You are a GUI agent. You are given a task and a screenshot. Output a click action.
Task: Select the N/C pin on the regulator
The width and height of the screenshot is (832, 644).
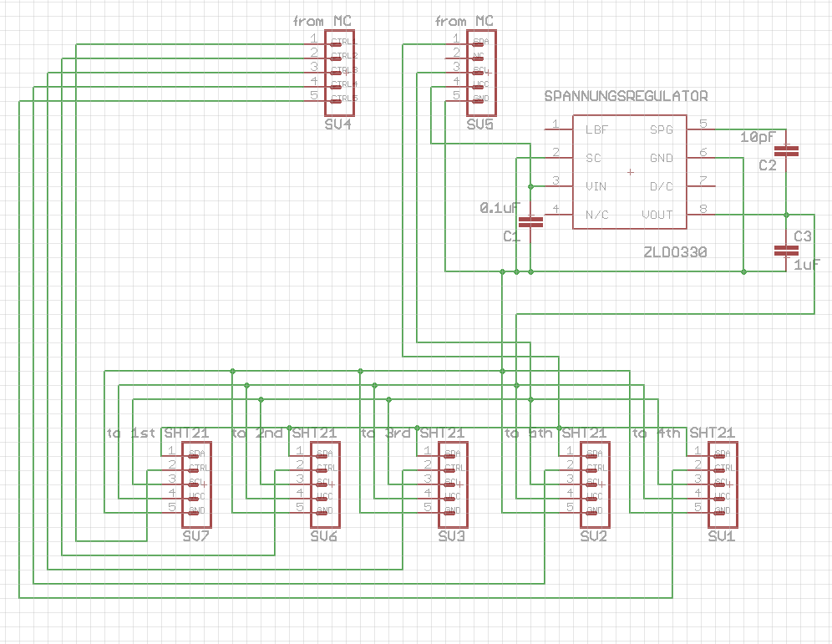[x=597, y=215]
